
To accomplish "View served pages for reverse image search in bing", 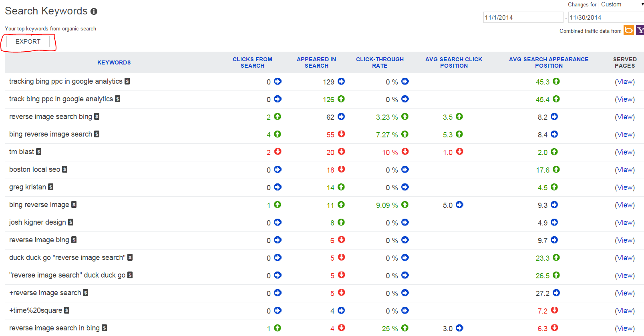I will pos(625,328).
